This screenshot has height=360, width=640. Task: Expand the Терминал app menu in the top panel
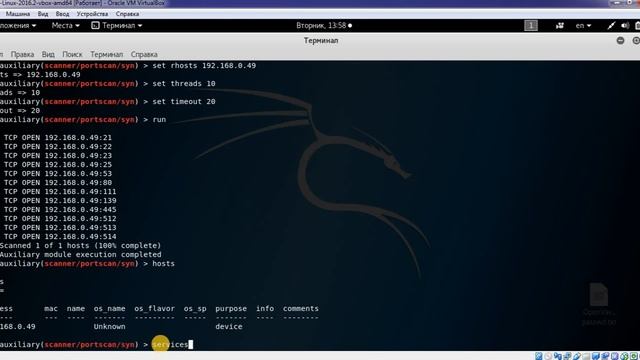tap(122, 25)
